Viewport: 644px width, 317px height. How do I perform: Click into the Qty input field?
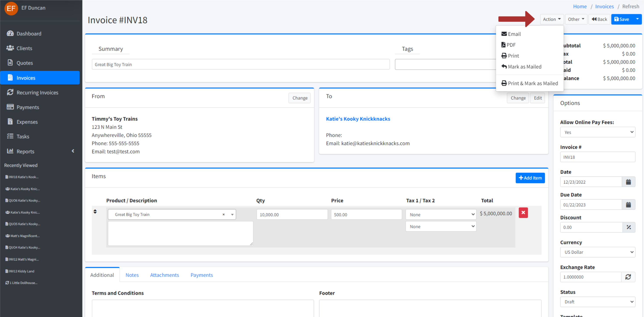pos(292,214)
